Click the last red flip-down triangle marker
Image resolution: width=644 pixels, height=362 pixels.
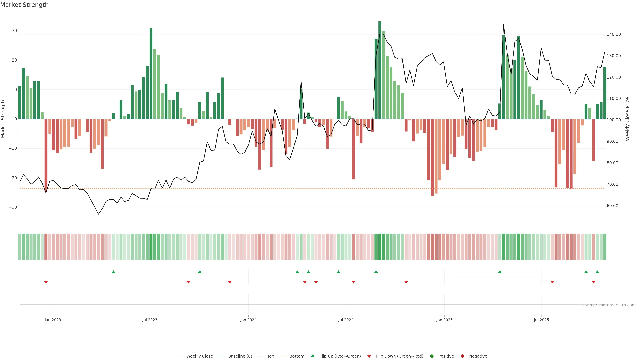594,282
